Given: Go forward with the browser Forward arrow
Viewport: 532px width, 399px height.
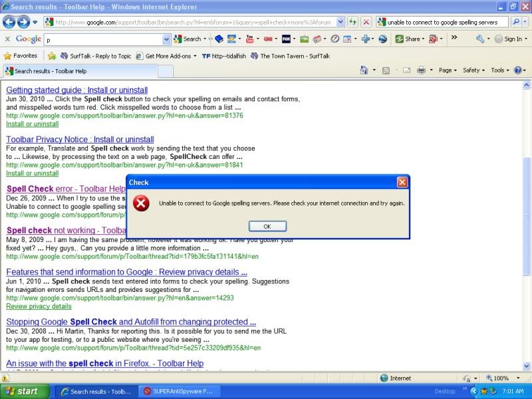Looking at the screenshot, I should click(23, 23).
